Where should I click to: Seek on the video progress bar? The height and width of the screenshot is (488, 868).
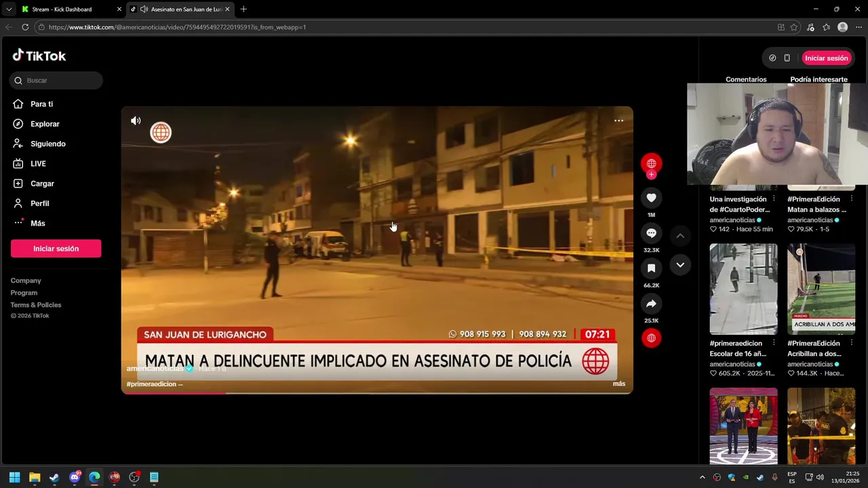pos(377,392)
